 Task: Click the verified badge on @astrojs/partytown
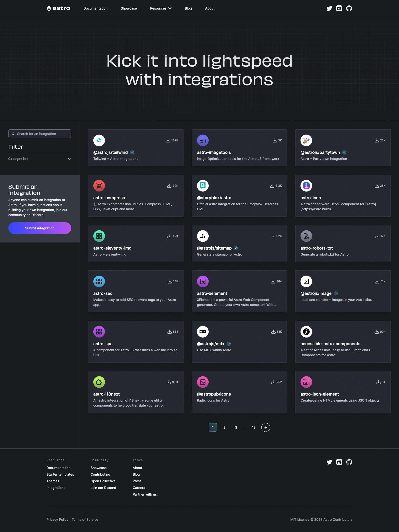pyautogui.click(x=344, y=152)
